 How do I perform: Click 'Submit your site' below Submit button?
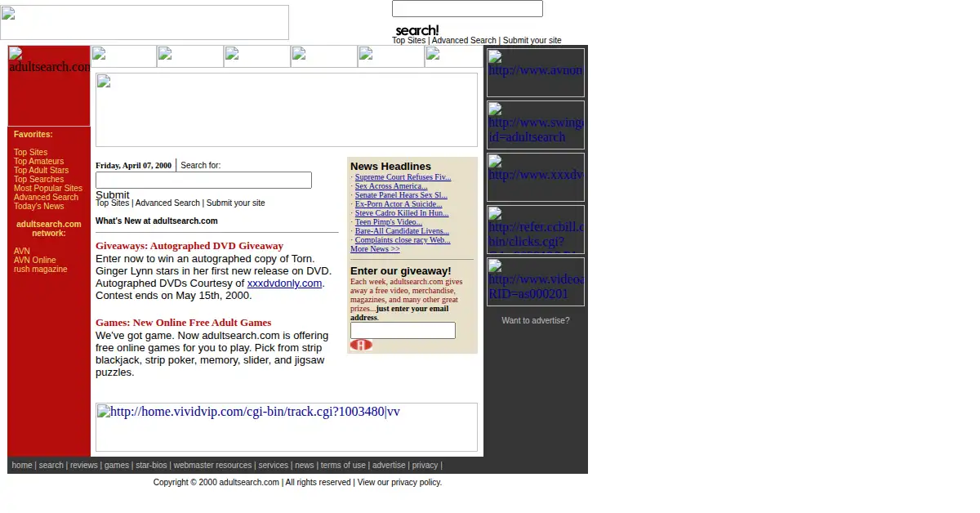coord(235,203)
